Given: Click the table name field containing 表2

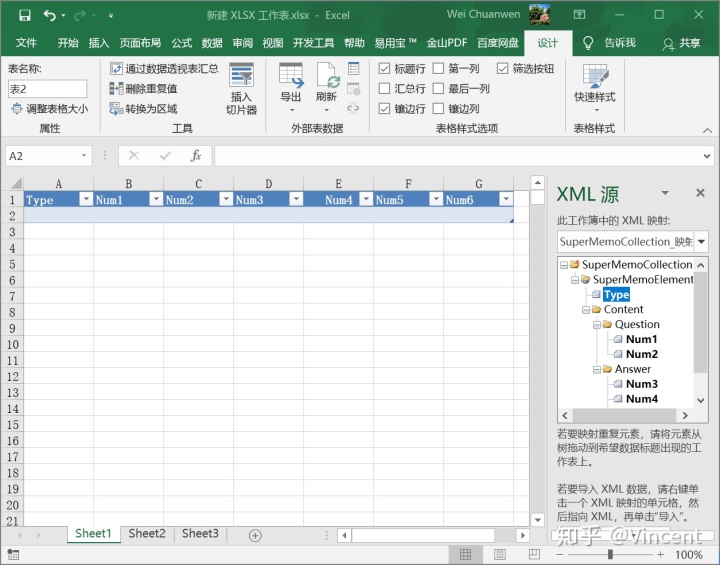Looking at the screenshot, I should (47, 89).
